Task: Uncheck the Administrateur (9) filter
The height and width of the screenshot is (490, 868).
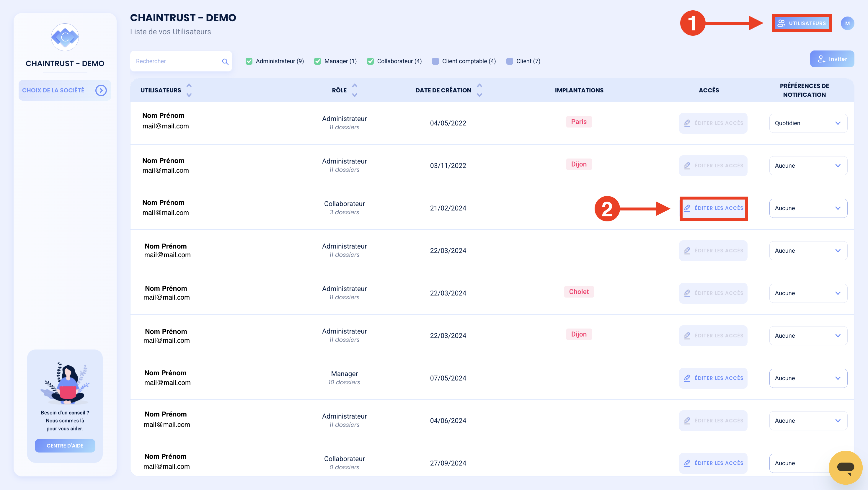Action: pyautogui.click(x=249, y=61)
